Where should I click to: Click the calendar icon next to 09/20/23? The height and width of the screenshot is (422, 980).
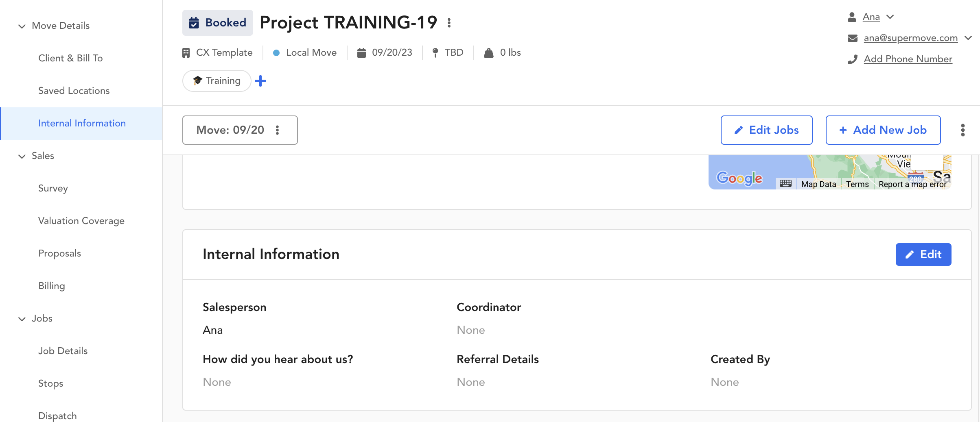(x=361, y=53)
